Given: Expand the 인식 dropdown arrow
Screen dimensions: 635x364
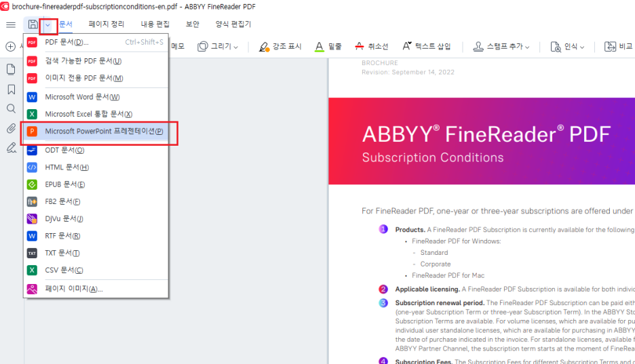Looking at the screenshot, I should click(x=582, y=47).
